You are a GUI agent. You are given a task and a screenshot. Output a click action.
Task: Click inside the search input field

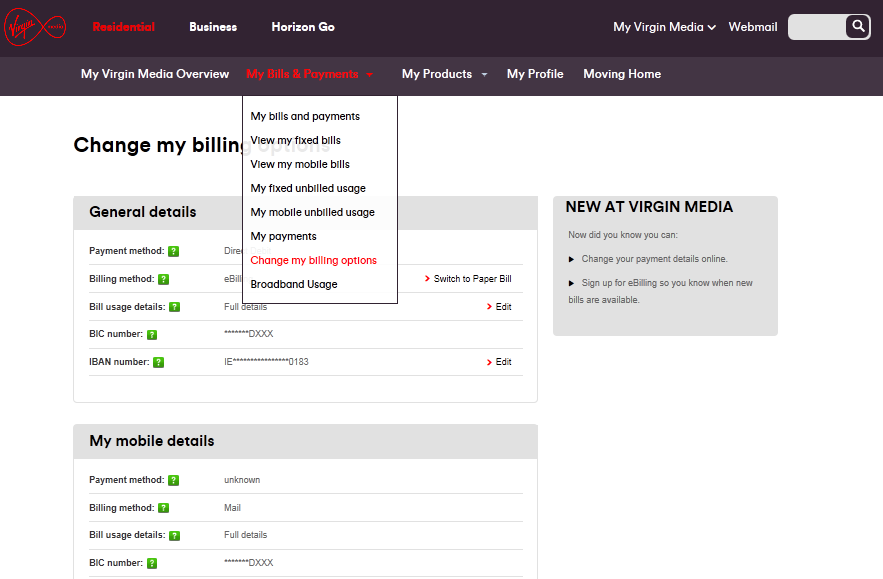pos(817,27)
